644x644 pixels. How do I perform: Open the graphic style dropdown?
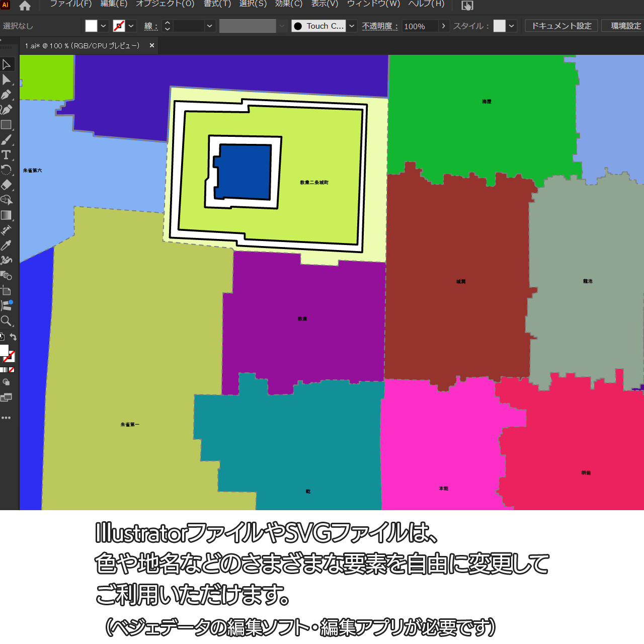click(x=512, y=26)
